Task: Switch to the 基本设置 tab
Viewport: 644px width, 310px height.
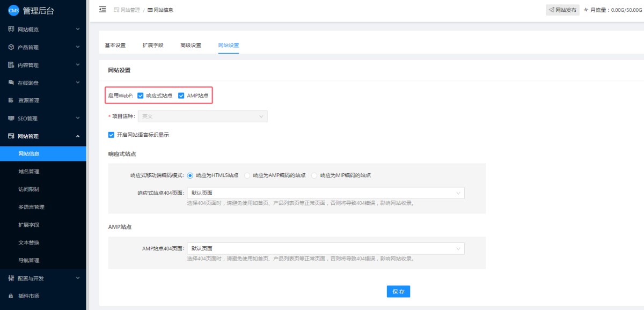Action: pos(115,45)
